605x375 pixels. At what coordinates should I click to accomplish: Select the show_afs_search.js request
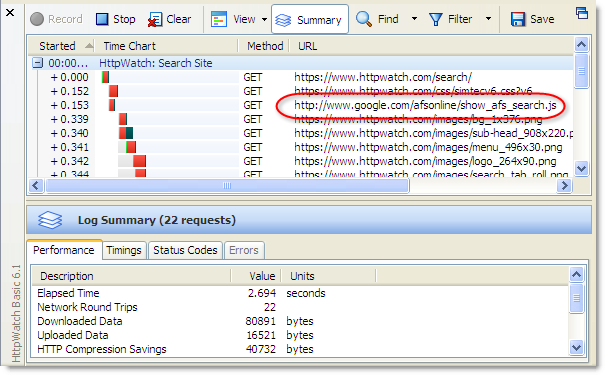425,105
